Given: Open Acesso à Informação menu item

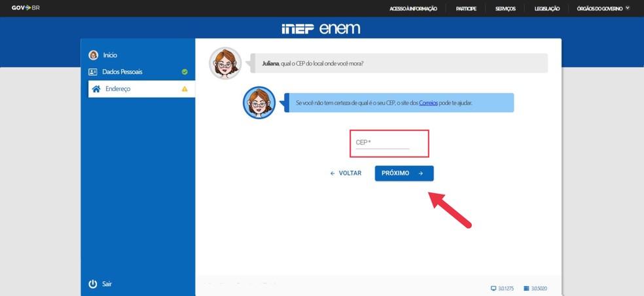Looking at the screenshot, I should point(413,9).
